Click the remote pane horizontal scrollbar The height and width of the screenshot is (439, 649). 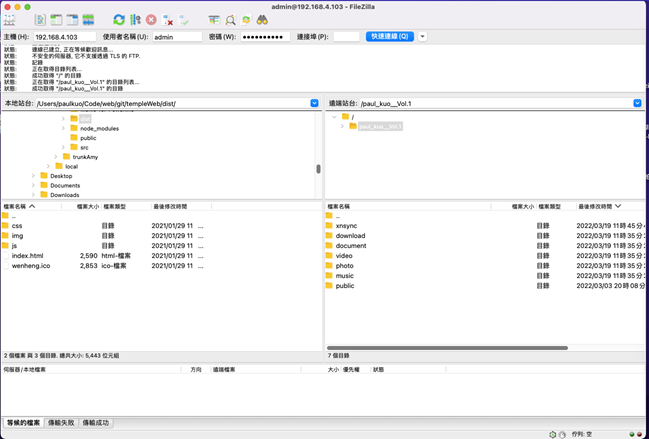[x=447, y=348]
